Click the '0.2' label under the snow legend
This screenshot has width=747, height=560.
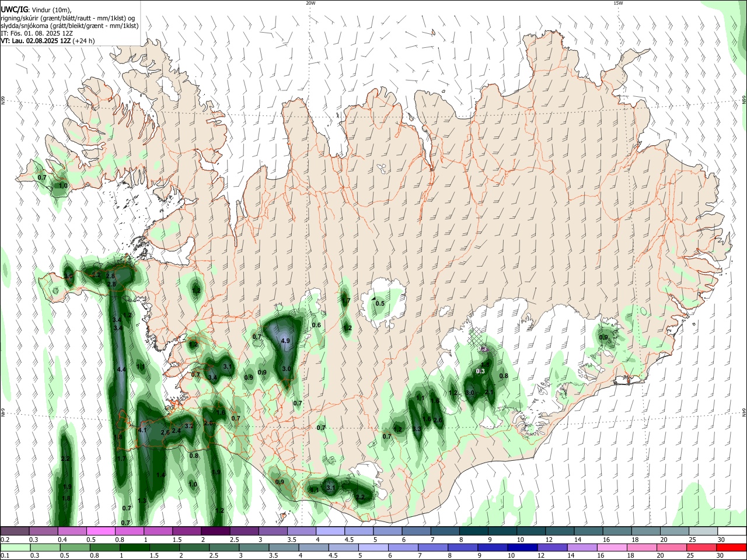5,540
